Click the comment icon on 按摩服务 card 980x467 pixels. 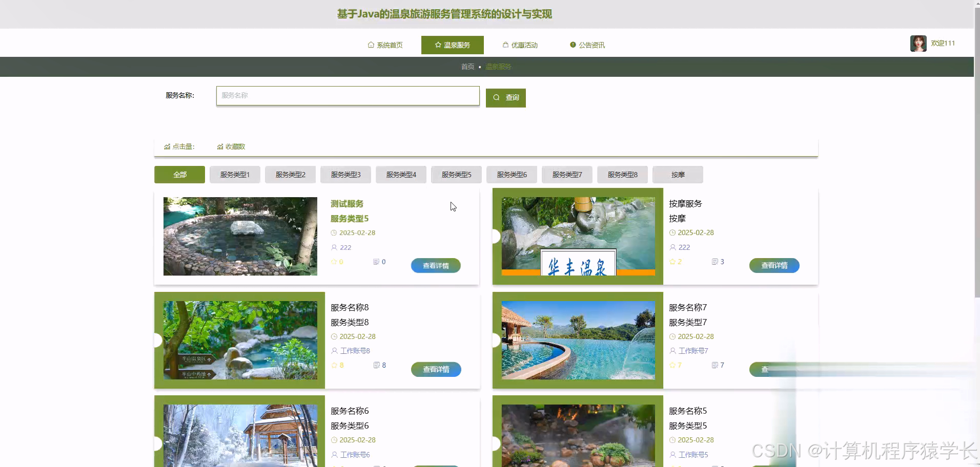click(x=715, y=262)
